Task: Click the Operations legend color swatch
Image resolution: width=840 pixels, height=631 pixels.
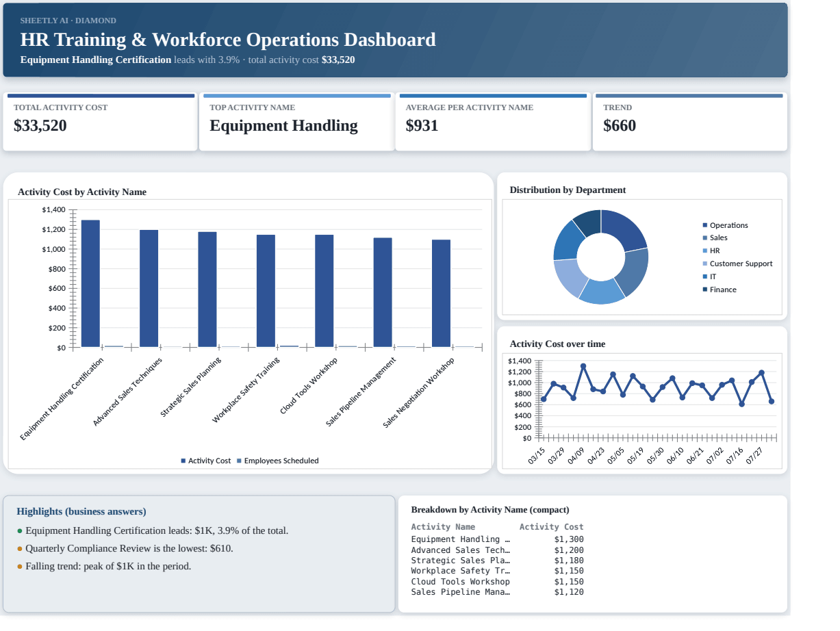Action: click(x=705, y=225)
